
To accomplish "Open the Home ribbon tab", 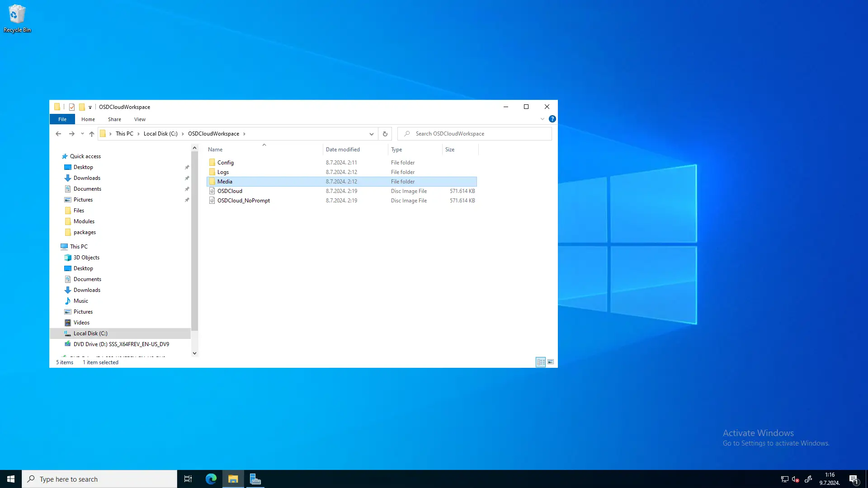I will tap(88, 119).
